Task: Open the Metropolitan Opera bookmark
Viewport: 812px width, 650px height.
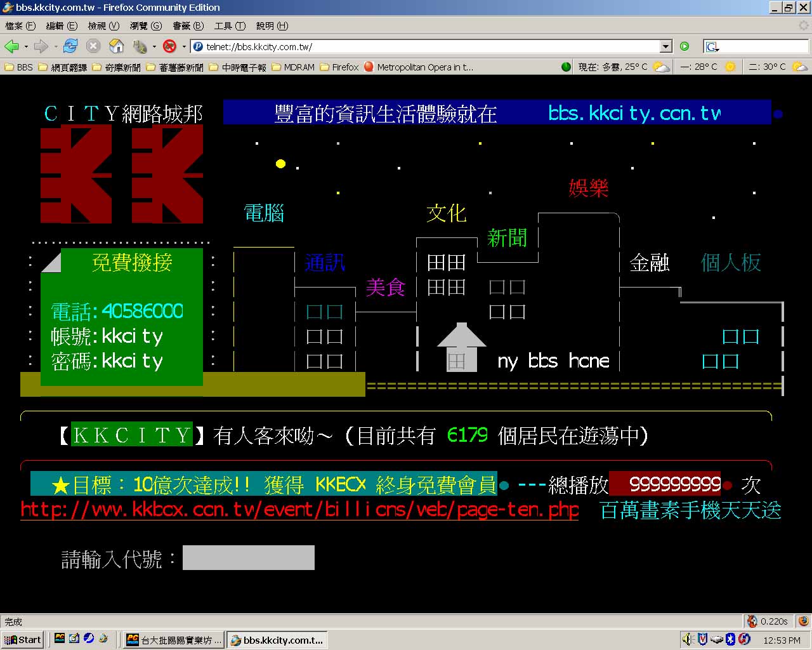Action: coord(419,67)
